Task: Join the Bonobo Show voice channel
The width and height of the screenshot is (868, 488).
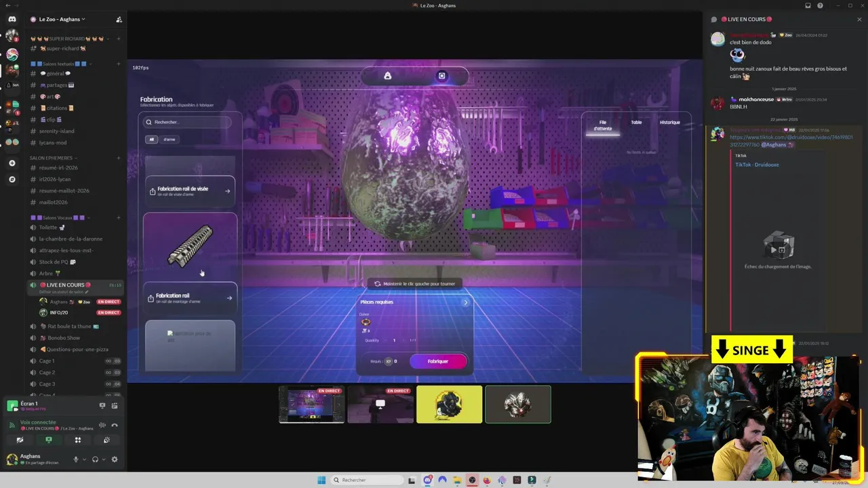Action: coord(75,338)
